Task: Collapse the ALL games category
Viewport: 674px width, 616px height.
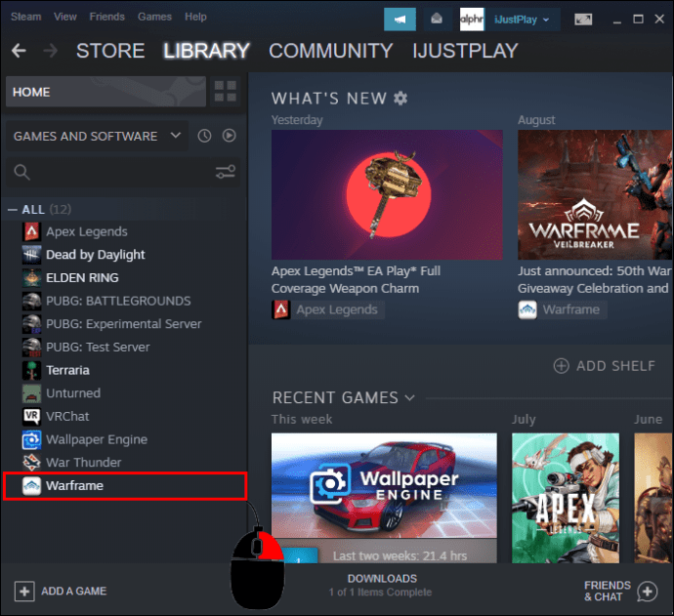Action: [13, 210]
